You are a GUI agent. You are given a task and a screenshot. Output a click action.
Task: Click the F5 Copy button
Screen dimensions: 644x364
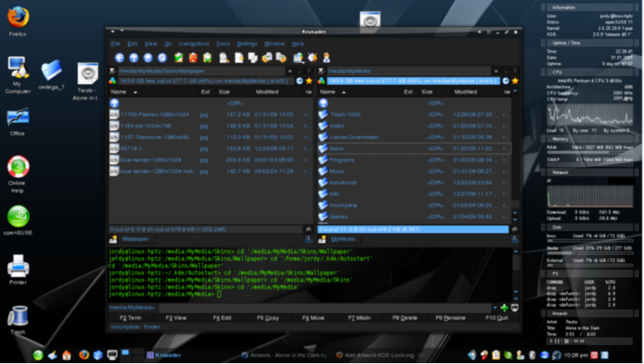pyautogui.click(x=268, y=317)
